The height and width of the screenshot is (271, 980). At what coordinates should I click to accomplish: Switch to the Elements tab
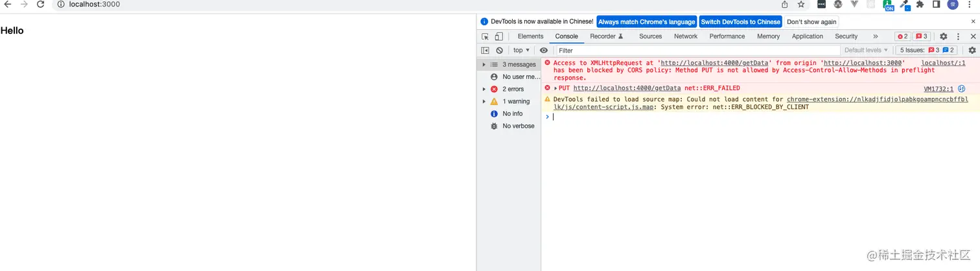point(530,36)
